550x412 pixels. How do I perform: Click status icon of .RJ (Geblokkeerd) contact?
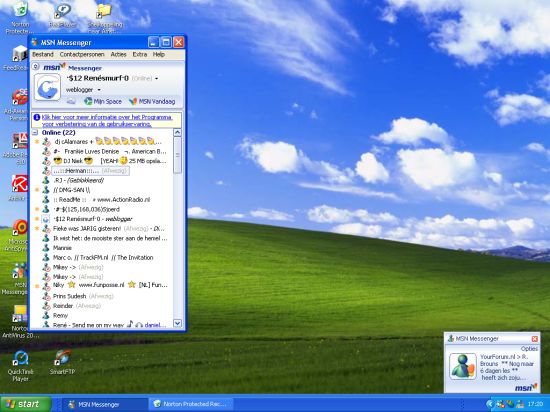(x=46, y=181)
